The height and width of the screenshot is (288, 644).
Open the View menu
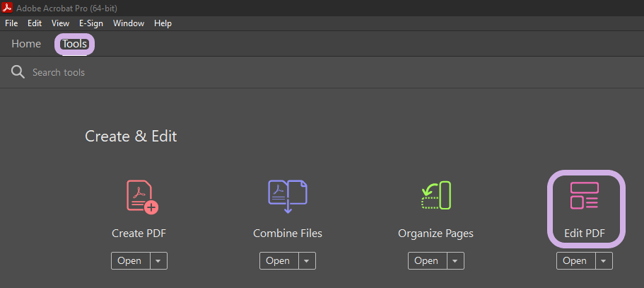60,23
